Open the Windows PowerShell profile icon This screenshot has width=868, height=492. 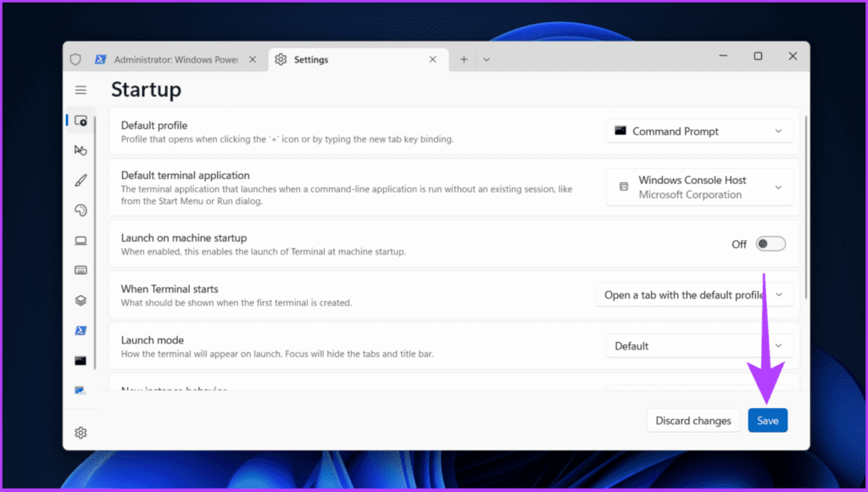pyautogui.click(x=81, y=330)
